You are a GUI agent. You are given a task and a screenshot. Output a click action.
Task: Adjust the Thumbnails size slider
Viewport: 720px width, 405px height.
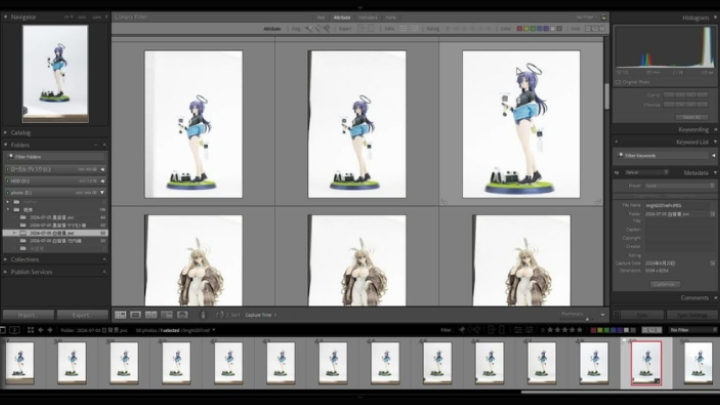click(586, 319)
